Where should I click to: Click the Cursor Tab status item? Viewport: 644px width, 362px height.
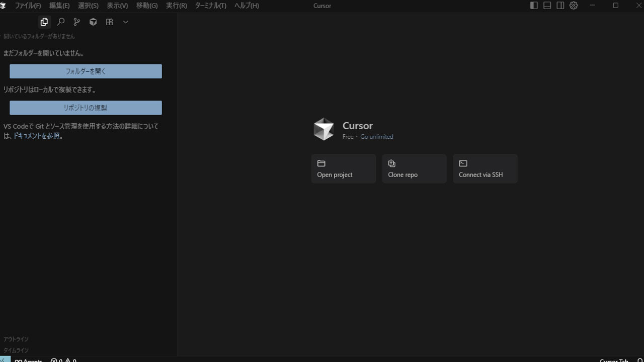point(614,360)
